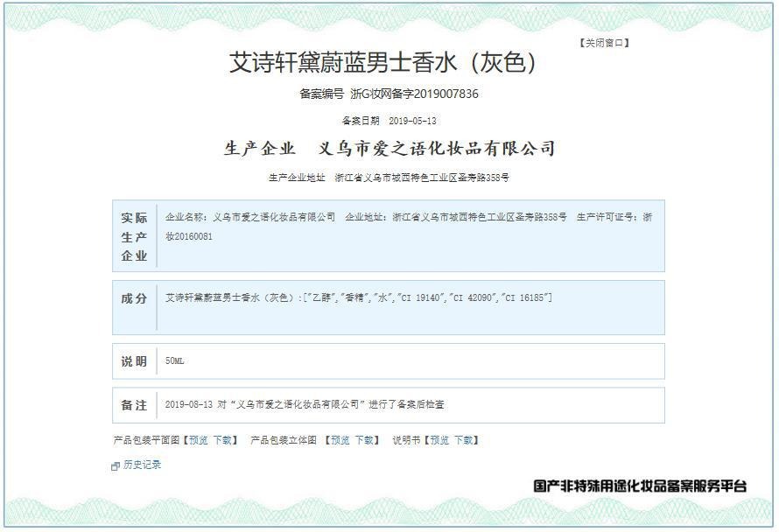Viewport: 779px width, 532px height.
Task: Open the 历史记录 link text
Action: [142, 465]
